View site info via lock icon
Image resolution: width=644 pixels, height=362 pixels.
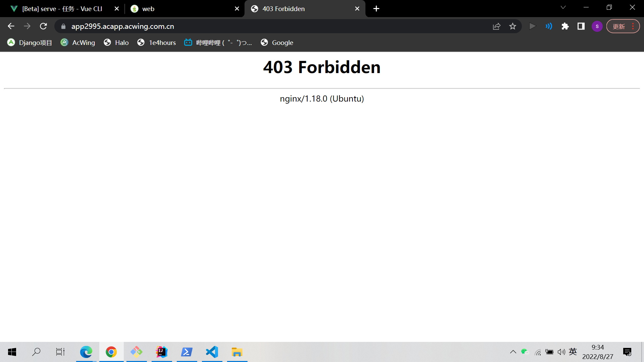pyautogui.click(x=63, y=26)
